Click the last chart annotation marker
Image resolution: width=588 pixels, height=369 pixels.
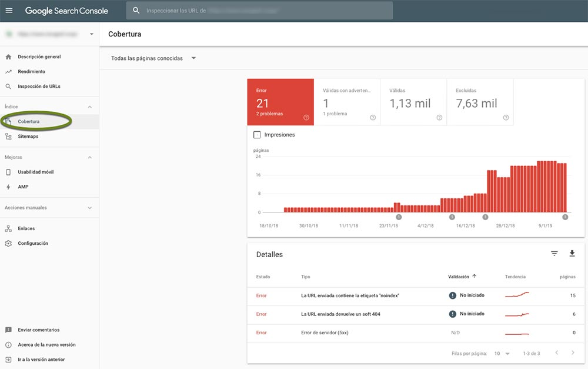[565, 217]
